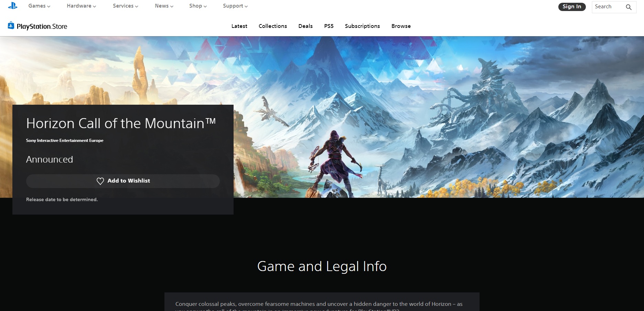Click Sony Interactive Entertainment Europe publisher text

pos(65,141)
